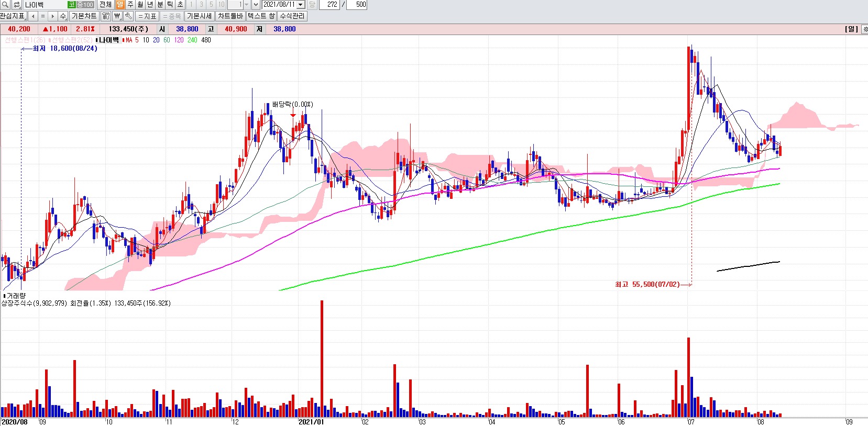This screenshot has height=426, width=868.
Task: Switch to yearly 년 chart period
Action: (x=150, y=4)
